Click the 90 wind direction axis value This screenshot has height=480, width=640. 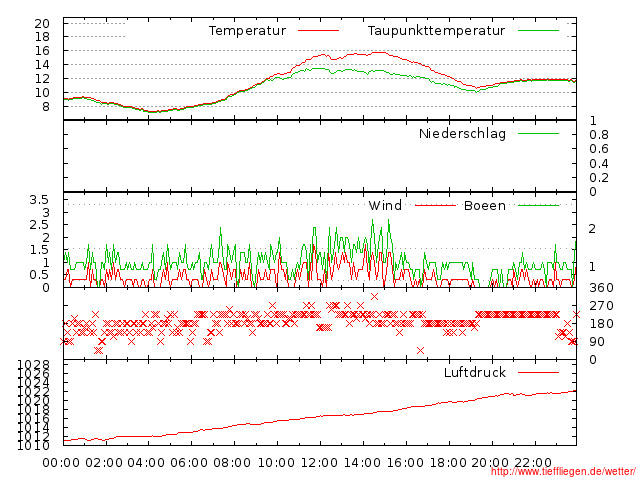(x=597, y=342)
